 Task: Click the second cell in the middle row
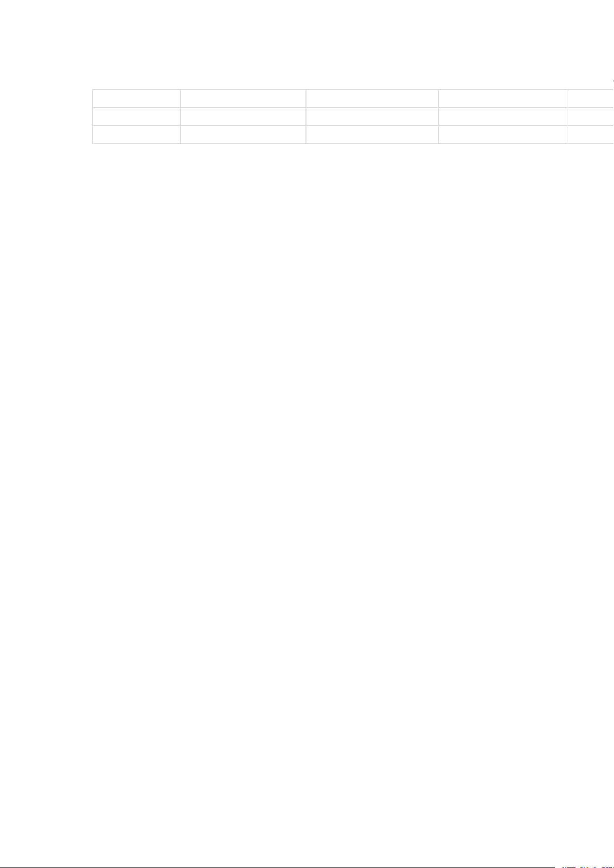click(243, 116)
